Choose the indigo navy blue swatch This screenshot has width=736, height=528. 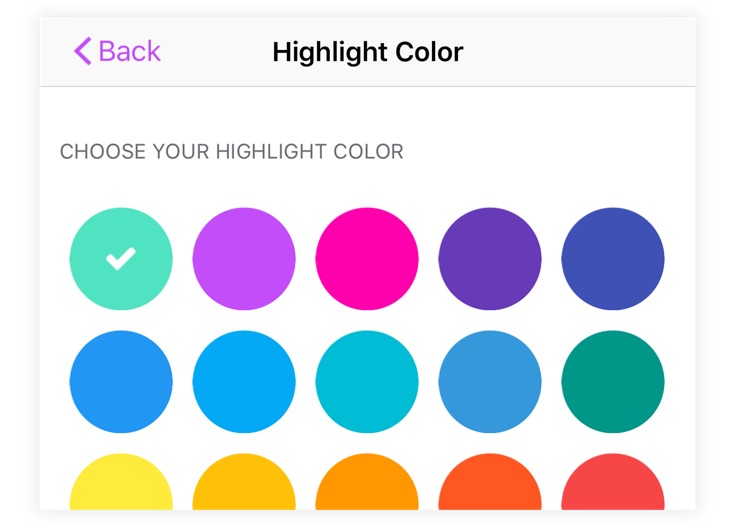[613, 259]
